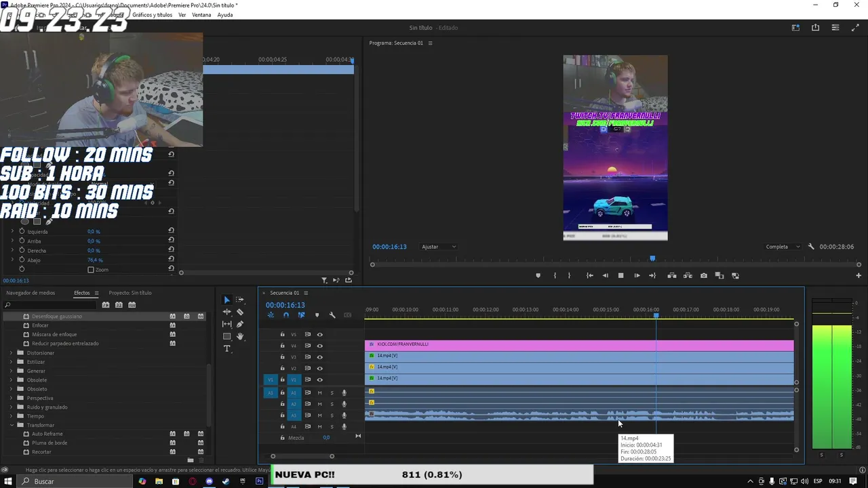Toggle insert sequences as nests icon
The width and height of the screenshot is (868, 488).
pyautogui.click(x=271, y=315)
